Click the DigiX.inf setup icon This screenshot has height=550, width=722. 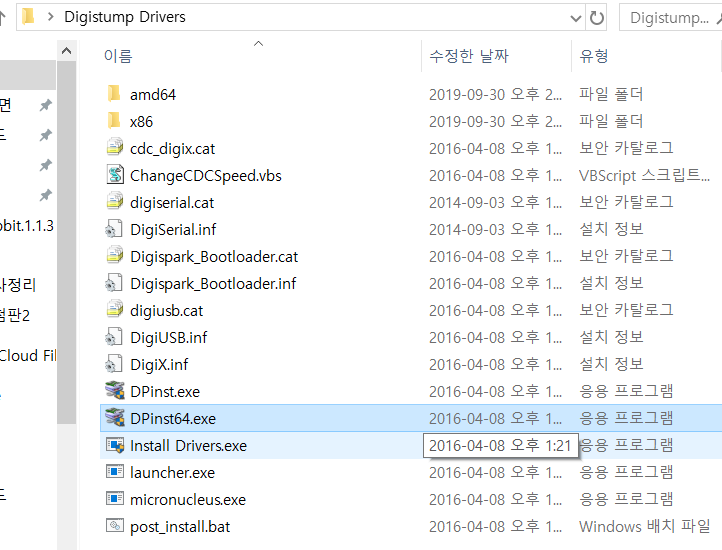[x=114, y=364]
